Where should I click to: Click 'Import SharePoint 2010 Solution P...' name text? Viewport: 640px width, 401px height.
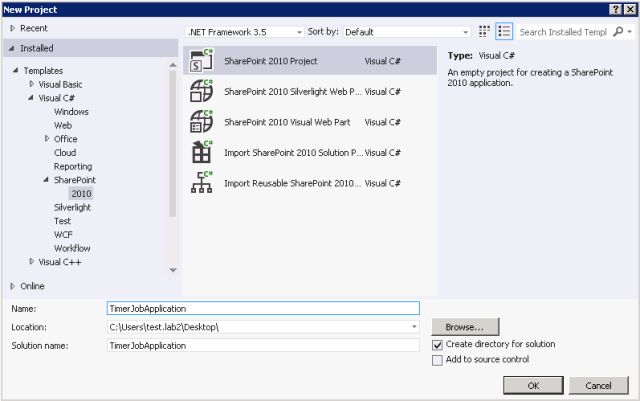point(293,153)
